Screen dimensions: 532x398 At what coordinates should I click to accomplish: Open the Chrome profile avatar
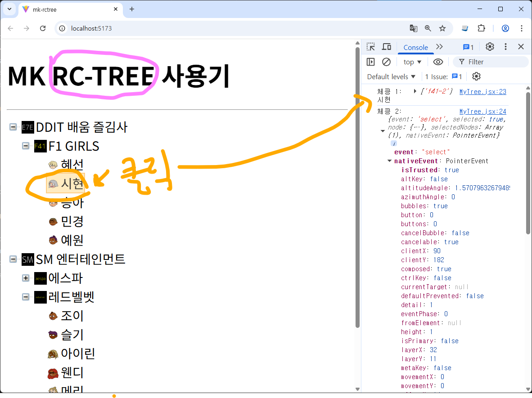tap(505, 28)
